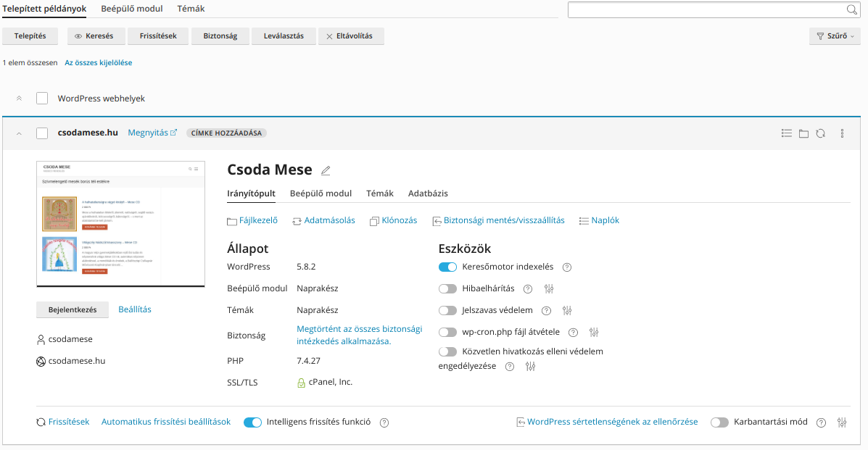Open Karbantartási mód settings sliders icon
This screenshot has height=450, width=868.
(842, 422)
